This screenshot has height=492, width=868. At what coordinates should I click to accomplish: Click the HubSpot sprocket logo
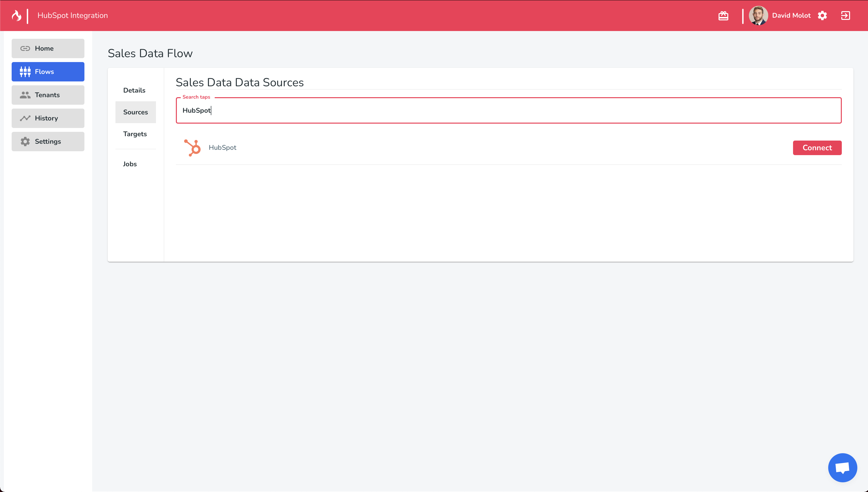tap(192, 148)
